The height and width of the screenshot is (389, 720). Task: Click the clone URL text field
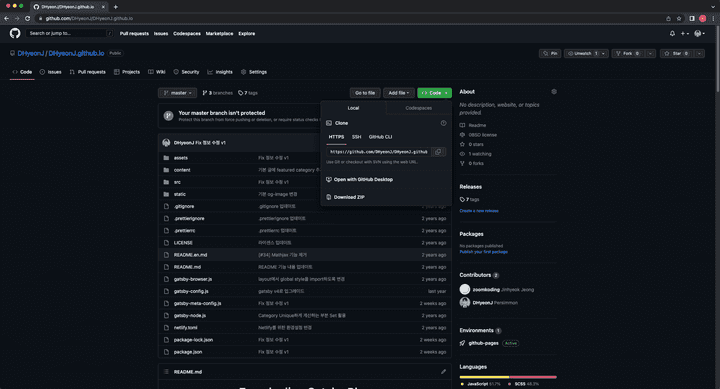pyautogui.click(x=379, y=152)
